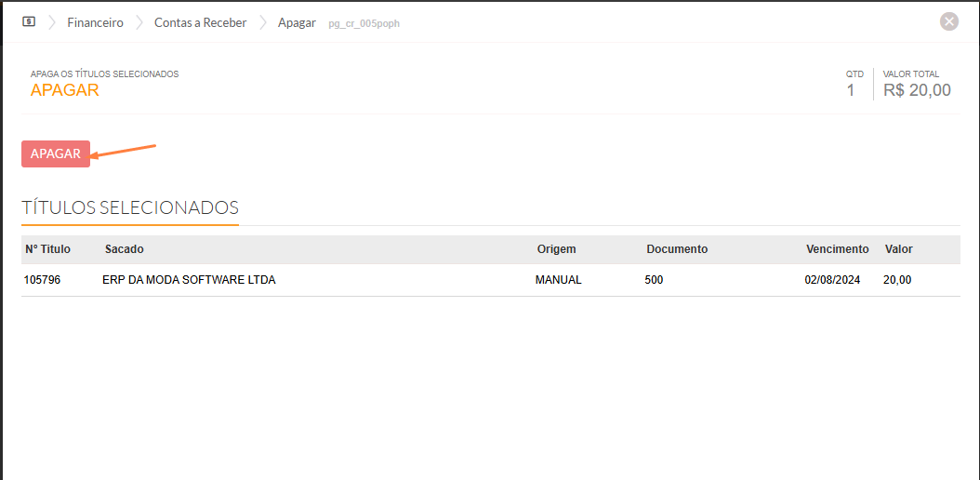Click the Valor column header
The height and width of the screenshot is (480, 980).
[898, 249]
